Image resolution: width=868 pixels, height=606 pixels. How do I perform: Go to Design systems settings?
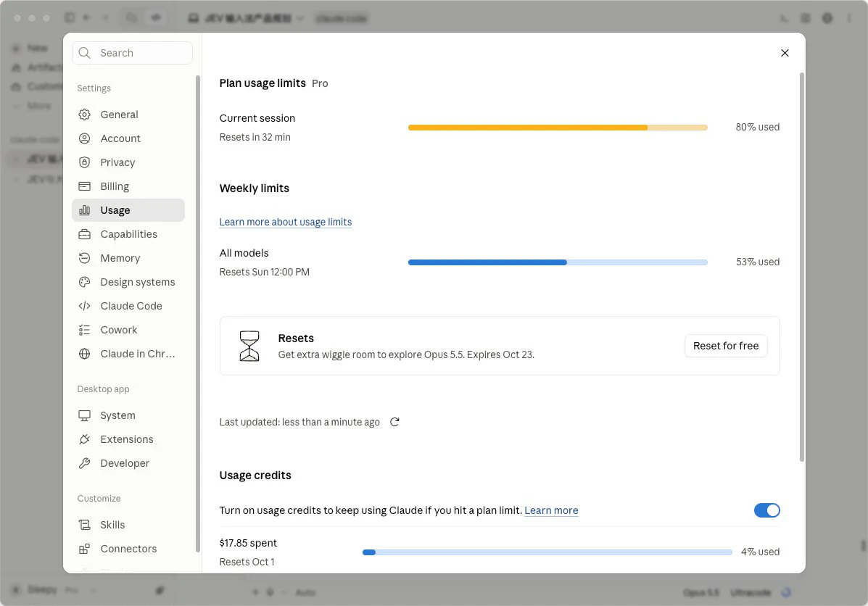(x=128, y=282)
